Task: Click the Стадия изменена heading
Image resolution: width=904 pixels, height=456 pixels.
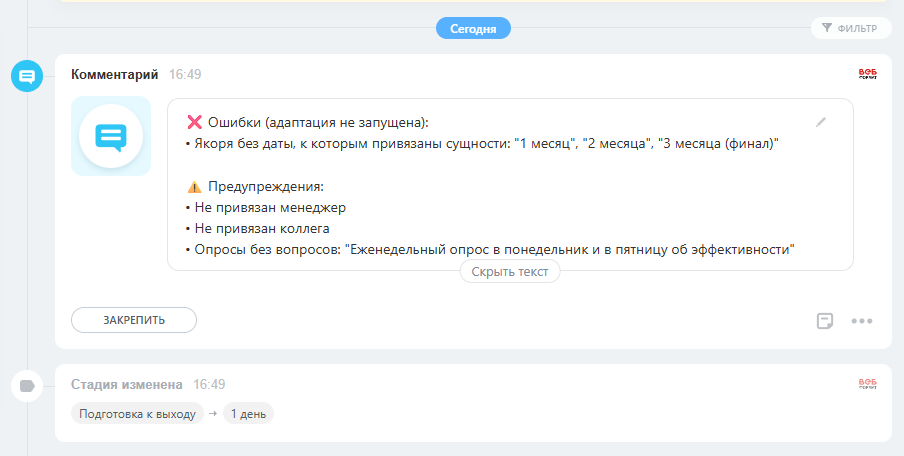Action: (x=127, y=385)
